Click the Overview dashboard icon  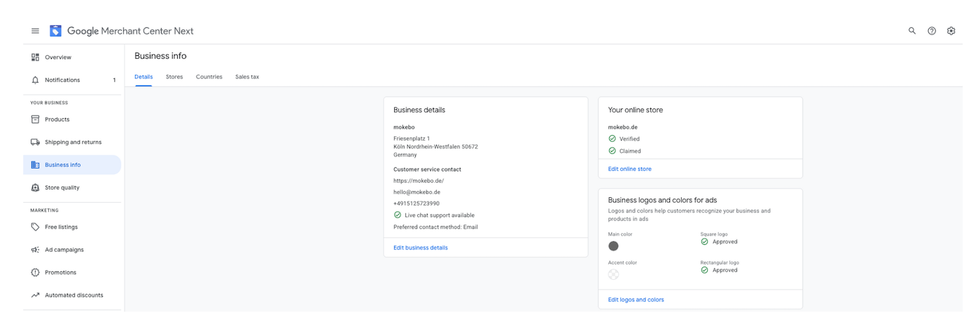click(x=35, y=57)
